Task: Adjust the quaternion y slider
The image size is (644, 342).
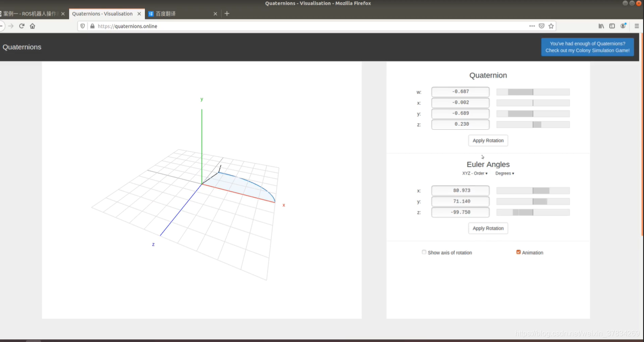Action: pos(533,114)
